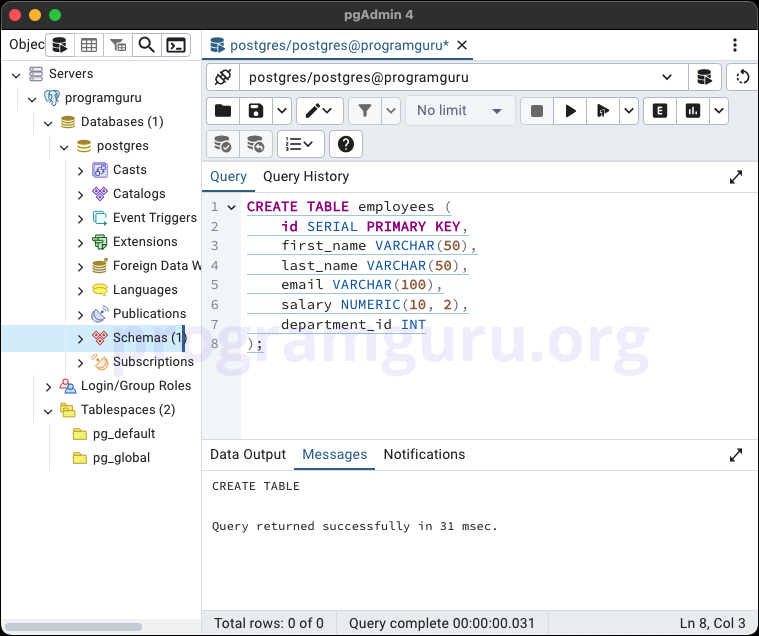Collapse the Tablespaces (2) node
Viewport: 759px width, 636px height.
coord(48,411)
